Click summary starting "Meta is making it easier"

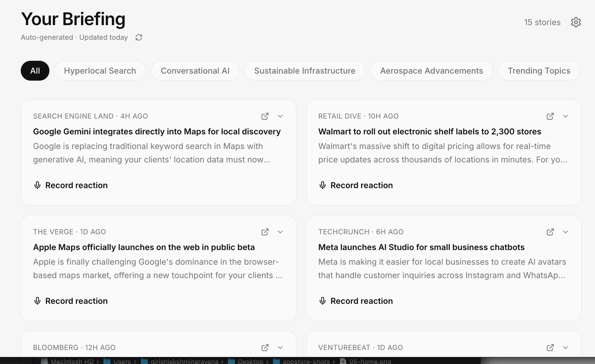(x=442, y=269)
